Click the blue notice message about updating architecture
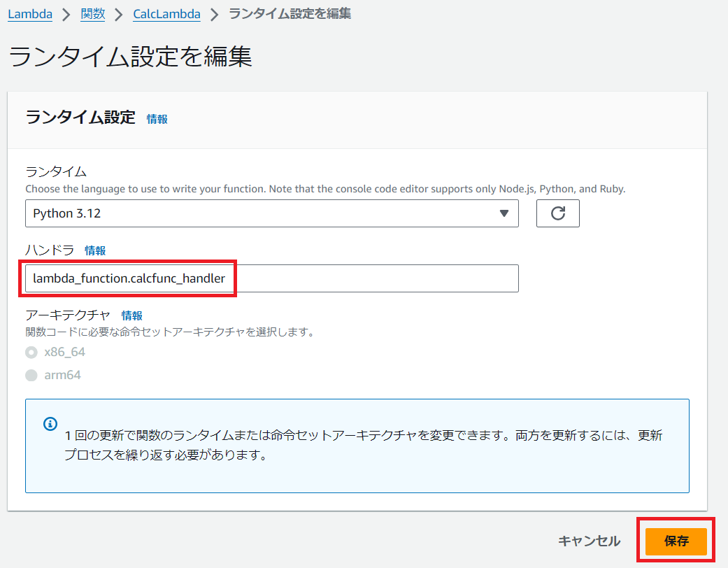Image resolution: width=728 pixels, height=568 pixels. [x=364, y=446]
